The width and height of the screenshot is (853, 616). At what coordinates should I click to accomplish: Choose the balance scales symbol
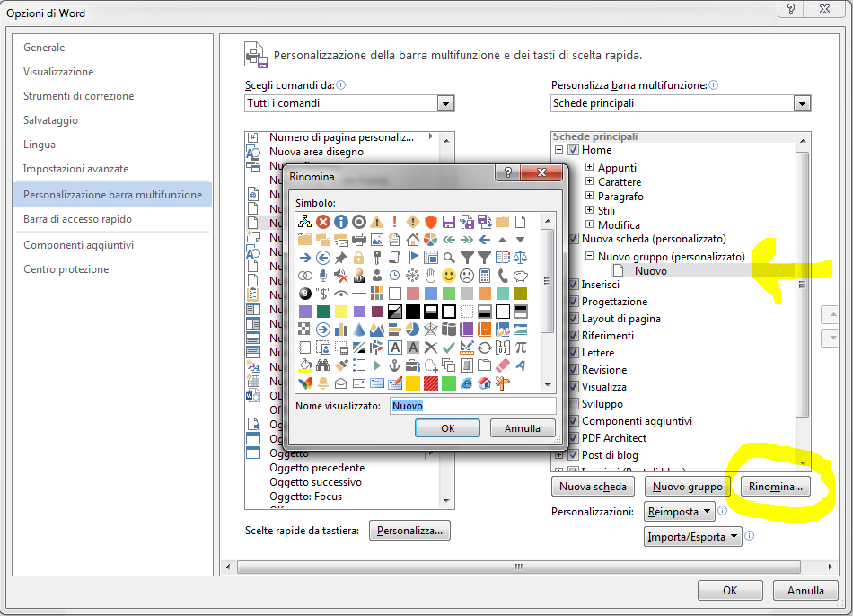coord(521,258)
